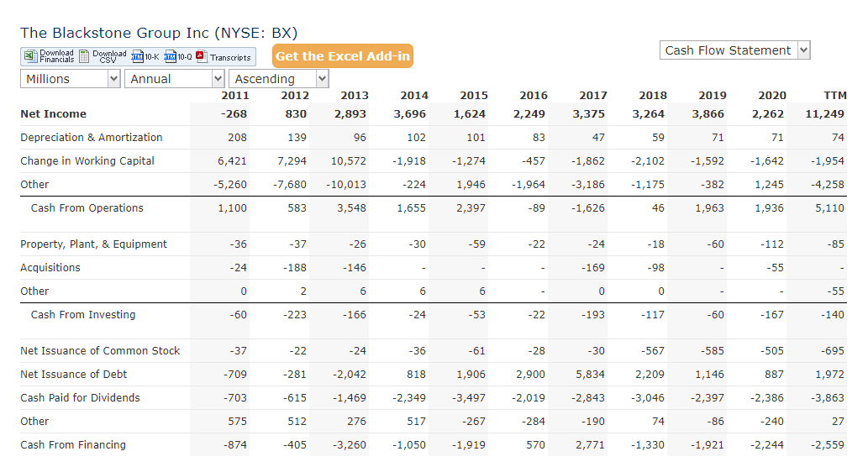The width and height of the screenshot is (868, 467).
Task: Click Cash Paid for Dividends row label
Action: tap(81, 398)
